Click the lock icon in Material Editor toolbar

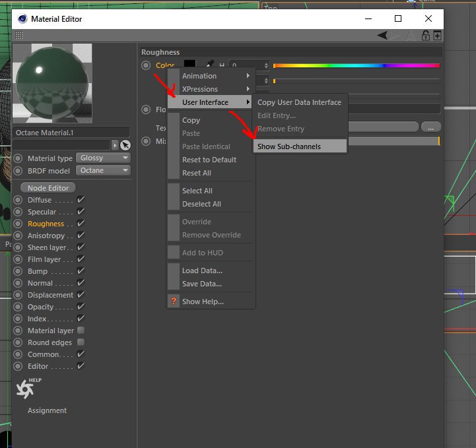(x=425, y=36)
